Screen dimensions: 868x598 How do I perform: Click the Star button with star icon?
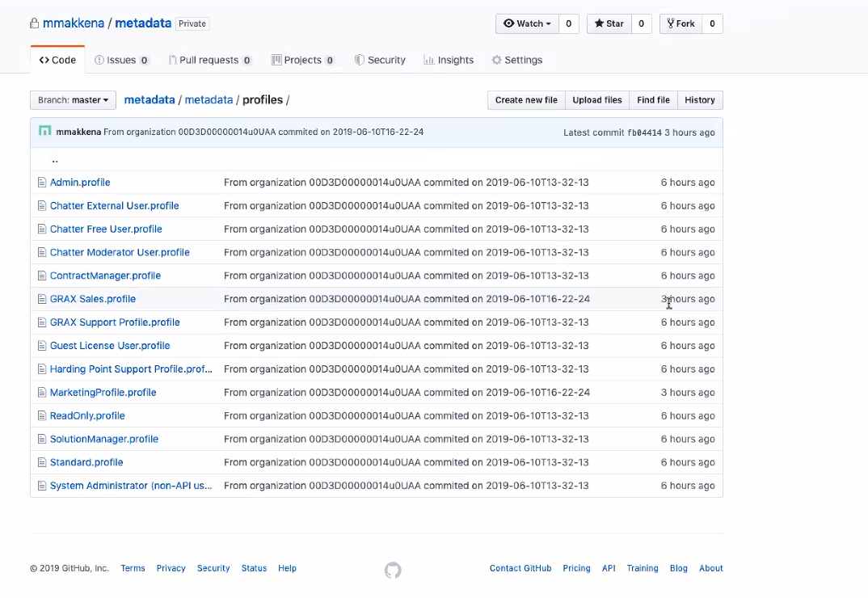point(609,23)
